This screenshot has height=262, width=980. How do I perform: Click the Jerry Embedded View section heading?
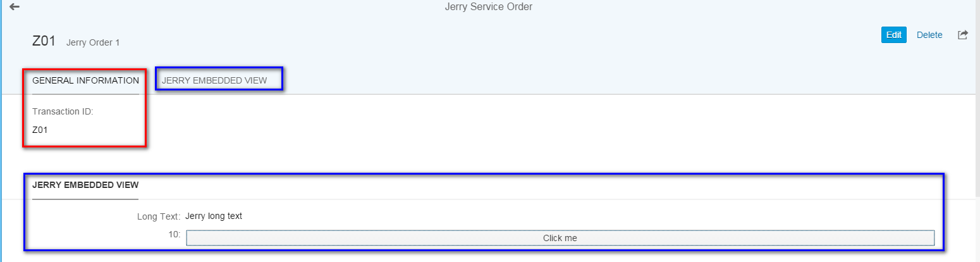pos(85,185)
